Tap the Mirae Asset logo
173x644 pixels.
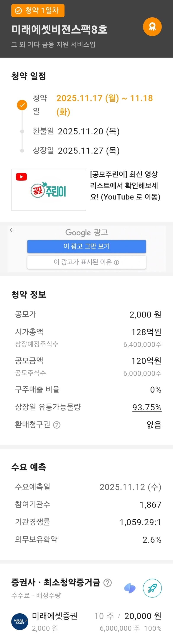click(x=20, y=622)
